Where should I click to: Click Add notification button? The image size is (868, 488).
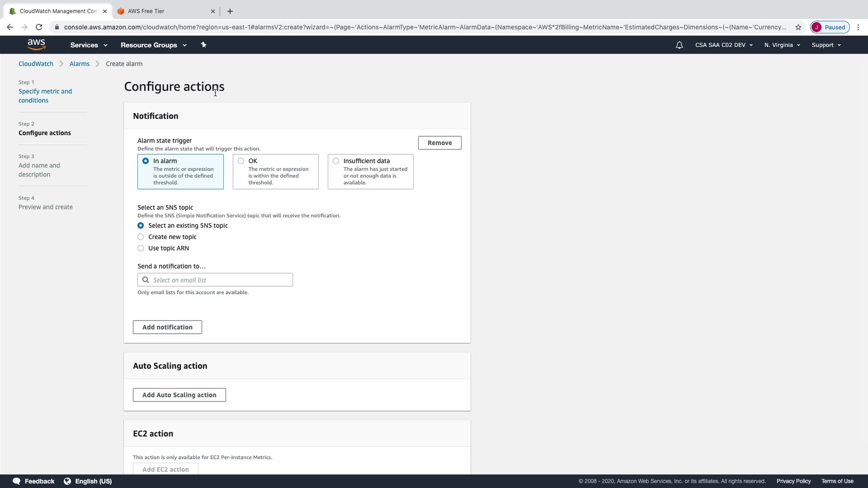click(x=167, y=327)
